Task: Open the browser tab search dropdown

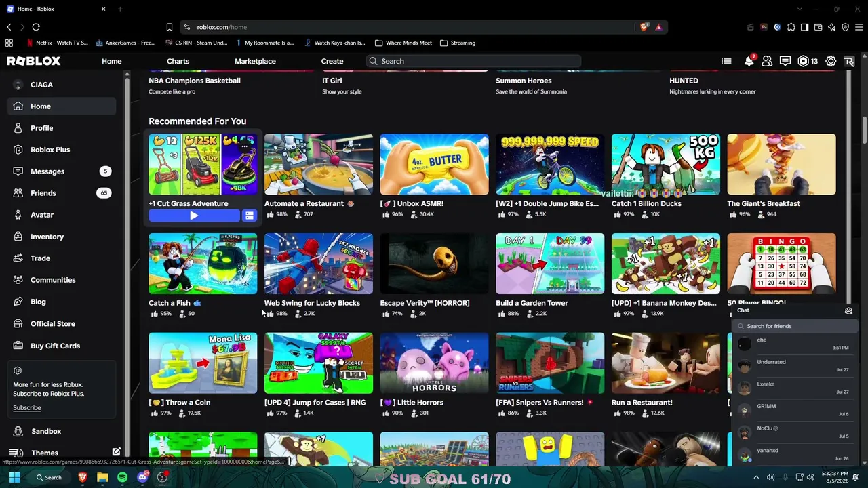Action: click(x=800, y=9)
